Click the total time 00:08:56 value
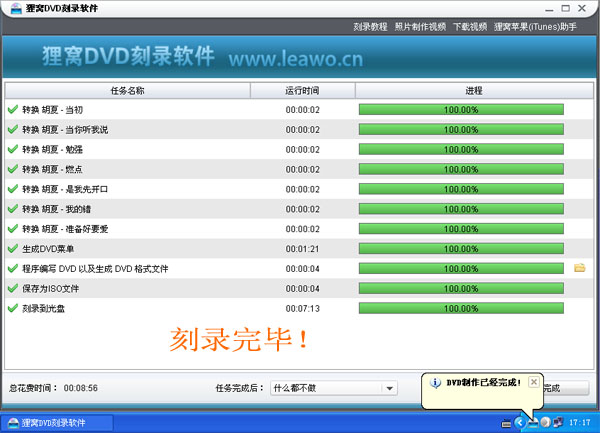Viewport: 600px width, 433px height. click(81, 388)
